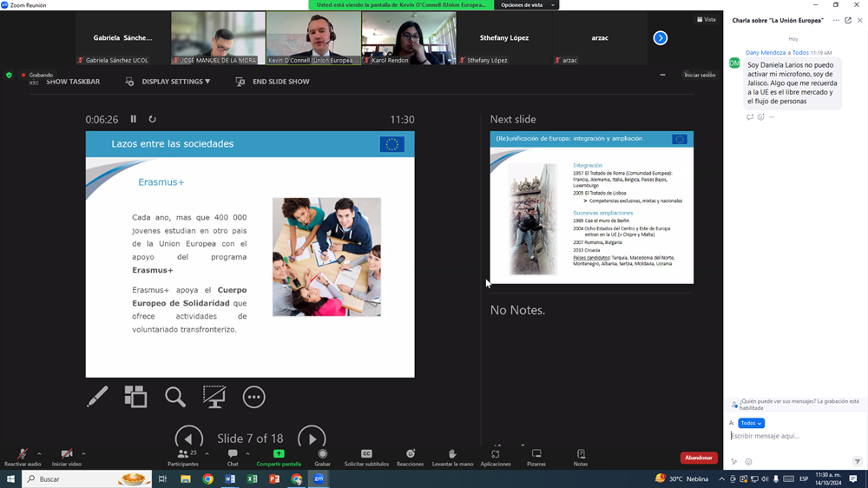Open the Vista layout menu

point(707,19)
